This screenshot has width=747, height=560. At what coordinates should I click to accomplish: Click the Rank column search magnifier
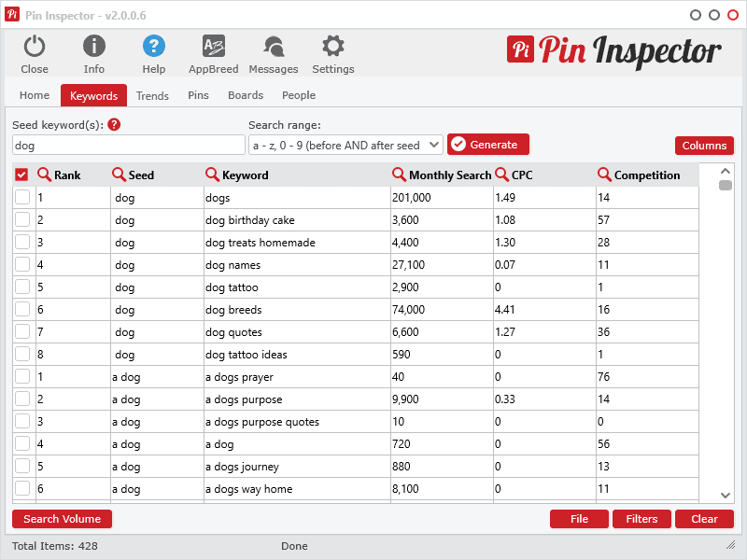(44, 175)
